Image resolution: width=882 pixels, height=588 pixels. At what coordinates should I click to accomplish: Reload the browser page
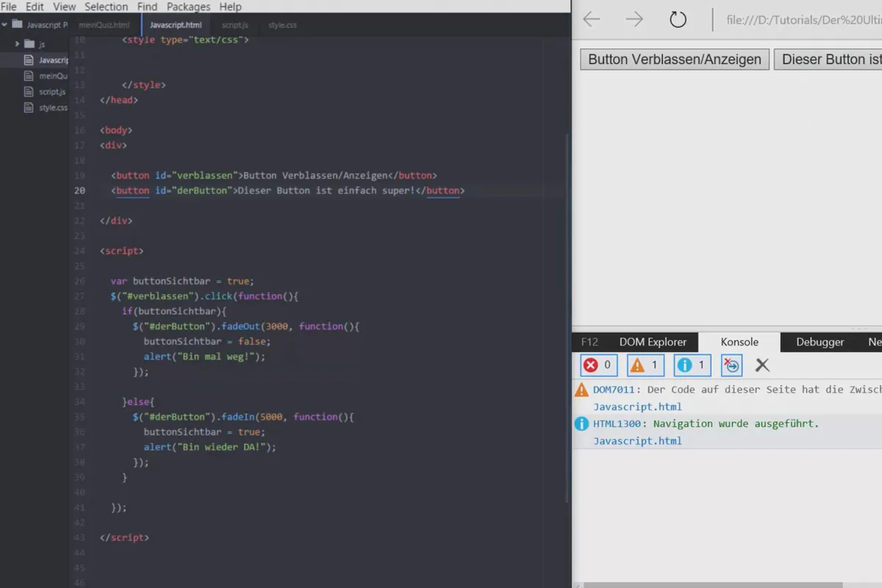[x=678, y=19]
